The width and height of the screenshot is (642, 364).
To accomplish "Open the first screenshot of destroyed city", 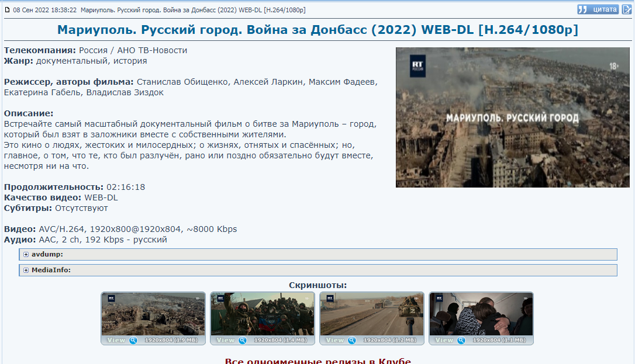I will tap(153, 314).
